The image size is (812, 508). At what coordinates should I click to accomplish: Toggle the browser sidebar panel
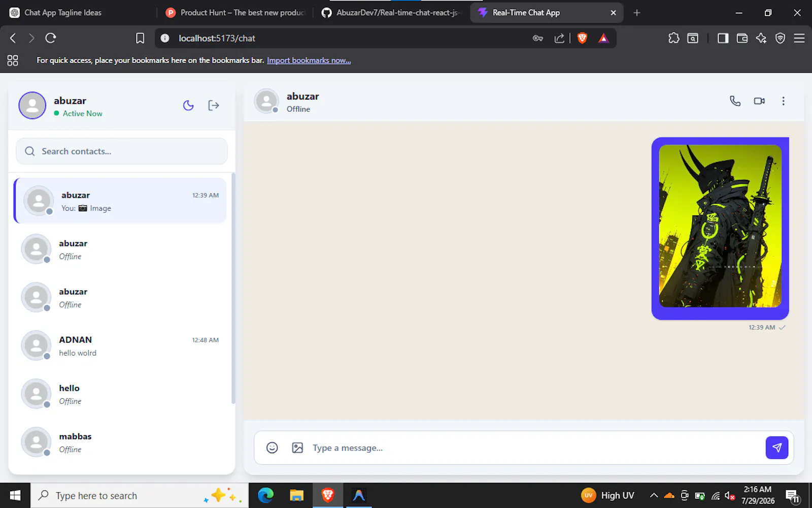coord(723,38)
